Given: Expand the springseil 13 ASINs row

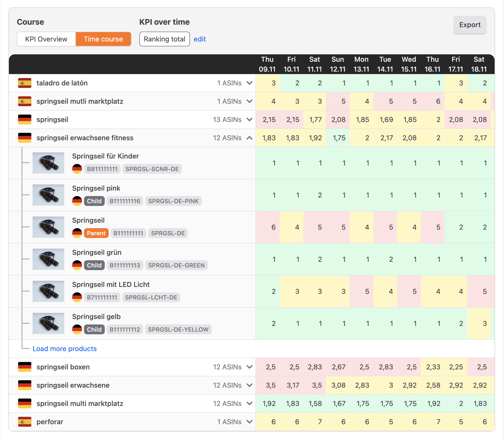Looking at the screenshot, I should 250,120.
